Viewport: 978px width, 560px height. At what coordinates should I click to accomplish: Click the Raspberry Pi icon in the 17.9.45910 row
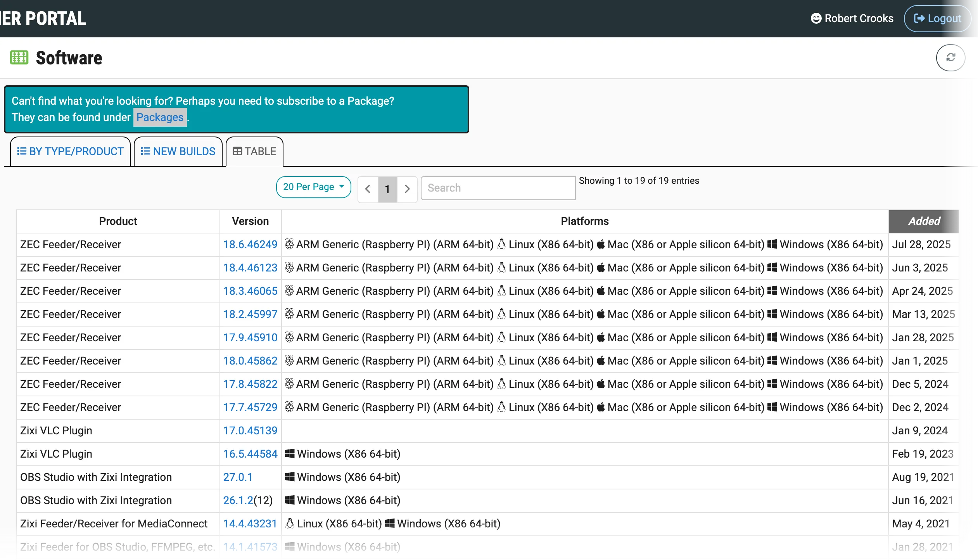click(289, 337)
